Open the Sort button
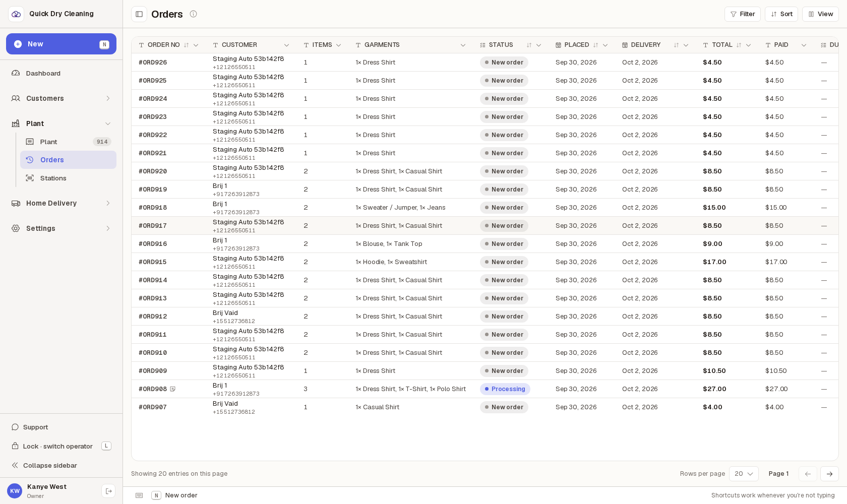 point(781,14)
